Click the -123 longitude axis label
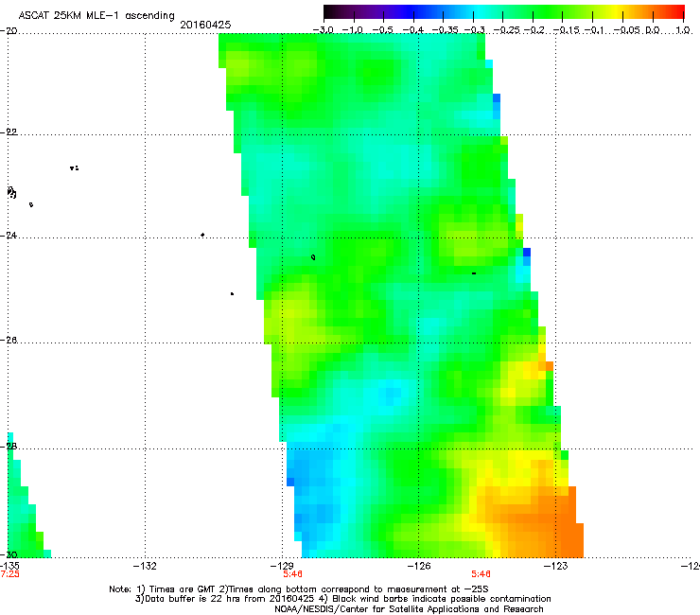The image size is (700, 615). pos(556,567)
